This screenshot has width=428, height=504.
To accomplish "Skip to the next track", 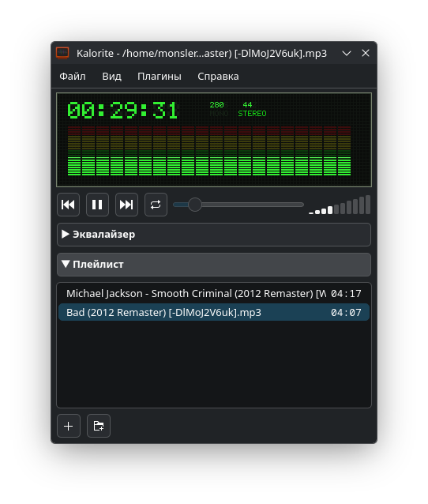I will coord(126,205).
